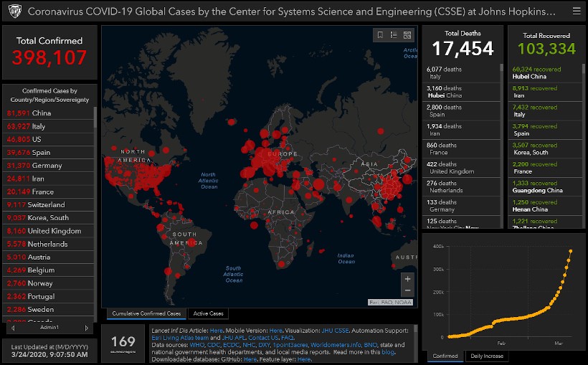
Task: Click the 276 deaths Netherlands entry
Action: (x=461, y=187)
